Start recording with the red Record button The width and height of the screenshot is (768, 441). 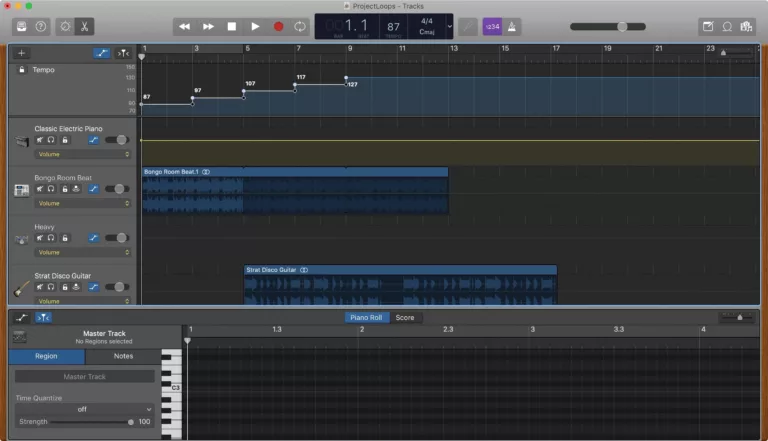click(278, 26)
